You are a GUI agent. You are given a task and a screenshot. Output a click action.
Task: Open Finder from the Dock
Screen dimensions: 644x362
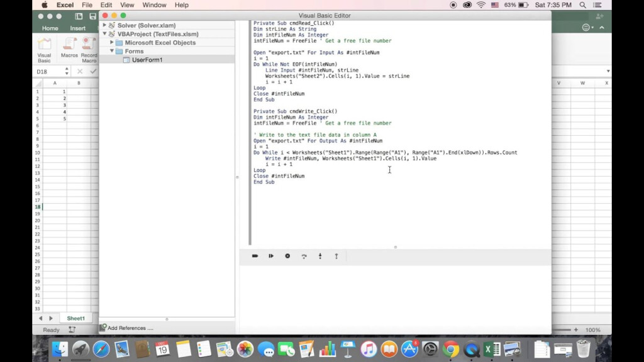[x=60, y=349]
